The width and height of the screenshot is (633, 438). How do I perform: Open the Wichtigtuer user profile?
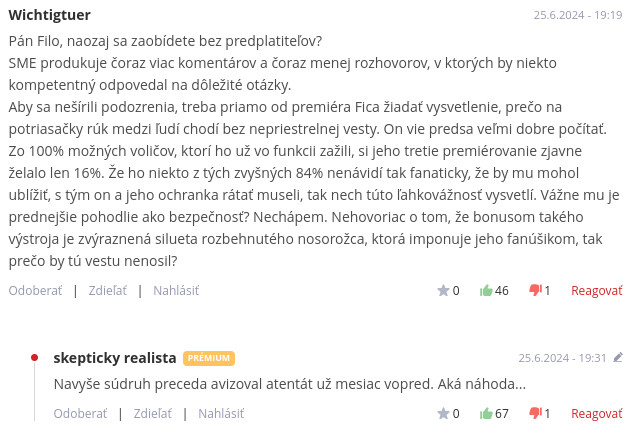tap(51, 15)
